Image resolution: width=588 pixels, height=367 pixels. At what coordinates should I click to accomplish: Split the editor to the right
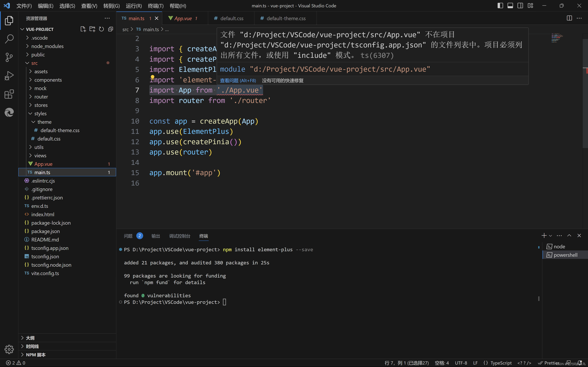point(569,18)
